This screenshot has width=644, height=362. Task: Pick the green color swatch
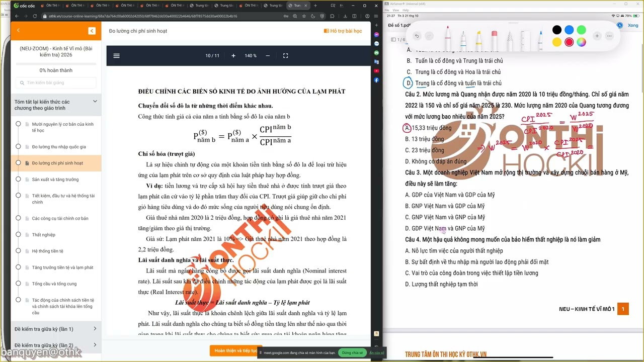[x=582, y=30]
